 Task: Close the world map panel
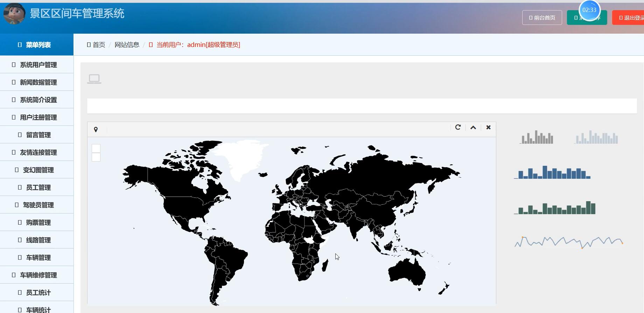488,127
